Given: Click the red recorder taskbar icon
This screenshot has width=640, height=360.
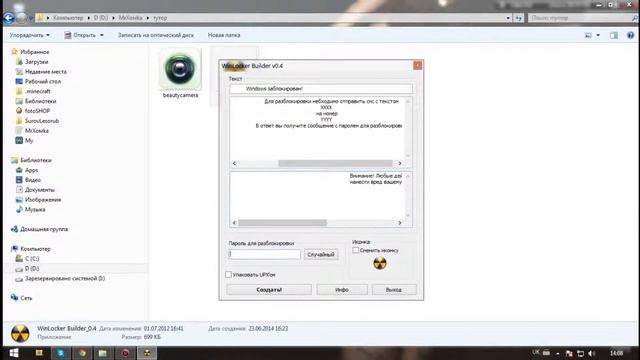Looking at the screenshot, I should 125,353.
